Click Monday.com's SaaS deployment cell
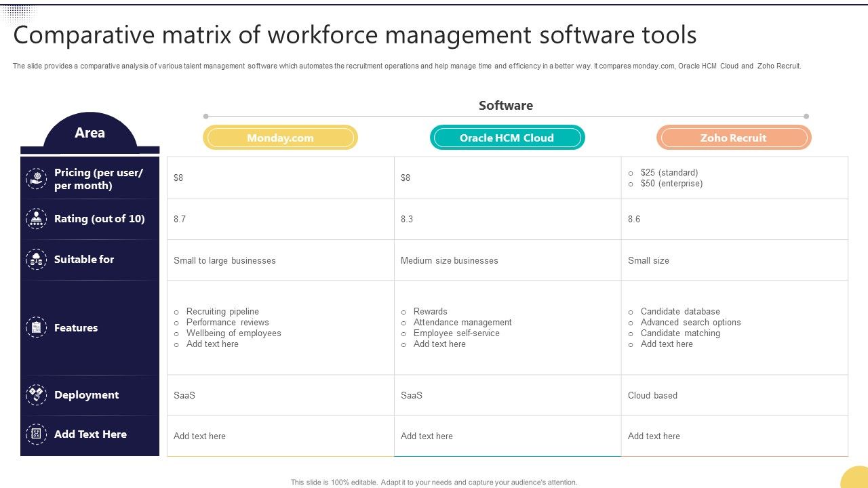The height and width of the screenshot is (488, 868). (281, 395)
